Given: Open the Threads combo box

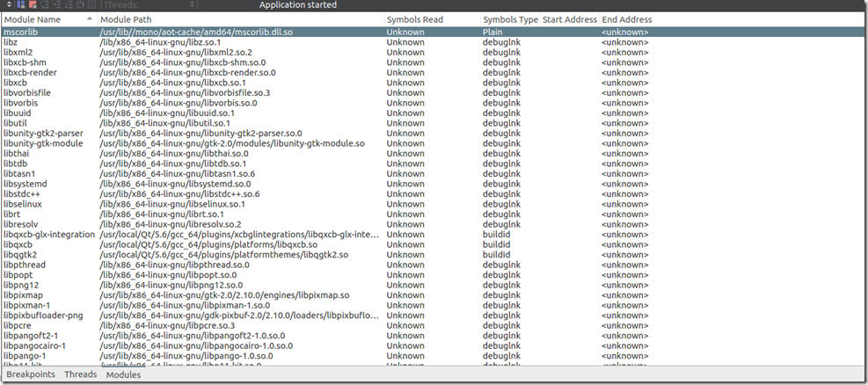Looking at the screenshot, I should pos(150,4).
